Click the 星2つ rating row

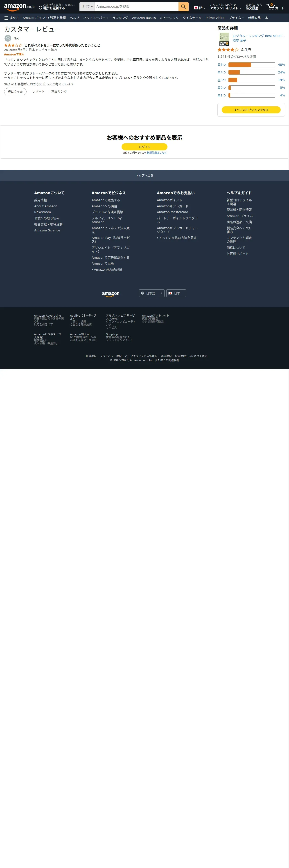[251, 88]
